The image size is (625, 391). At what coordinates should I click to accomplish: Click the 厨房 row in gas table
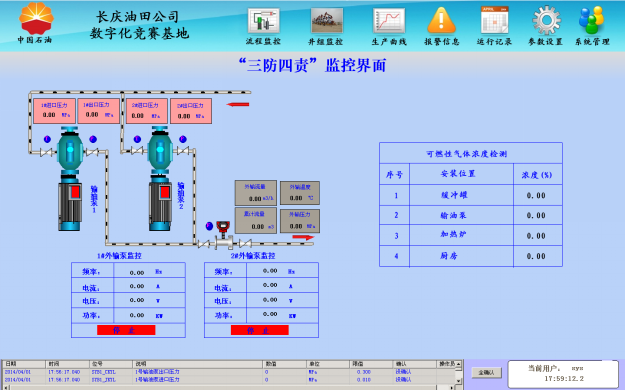point(471,256)
